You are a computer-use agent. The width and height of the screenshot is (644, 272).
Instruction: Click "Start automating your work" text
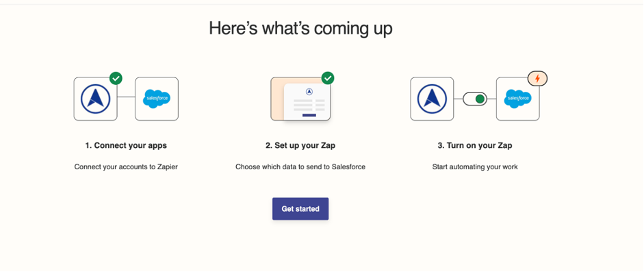click(x=475, y=167)
